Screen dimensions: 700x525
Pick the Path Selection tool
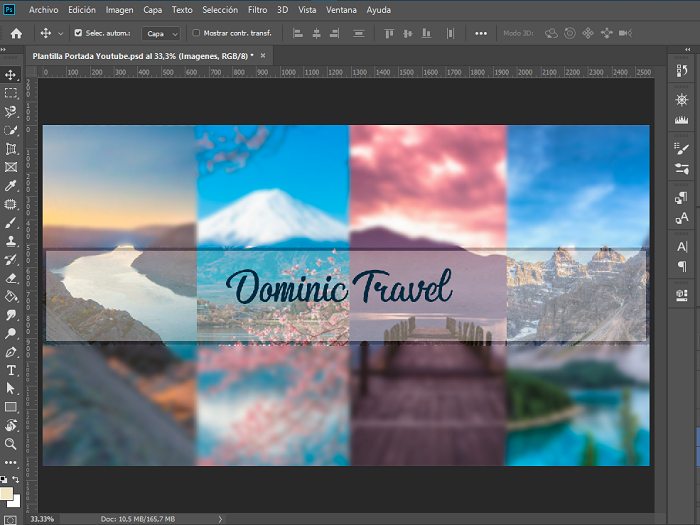click(10, 388)
